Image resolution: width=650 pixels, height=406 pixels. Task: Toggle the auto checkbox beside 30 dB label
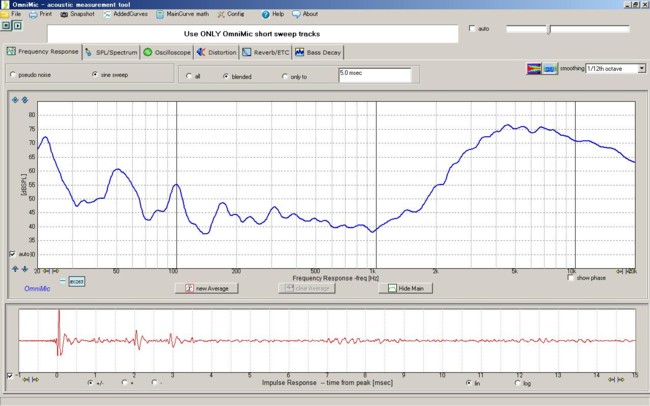[12, 254]
